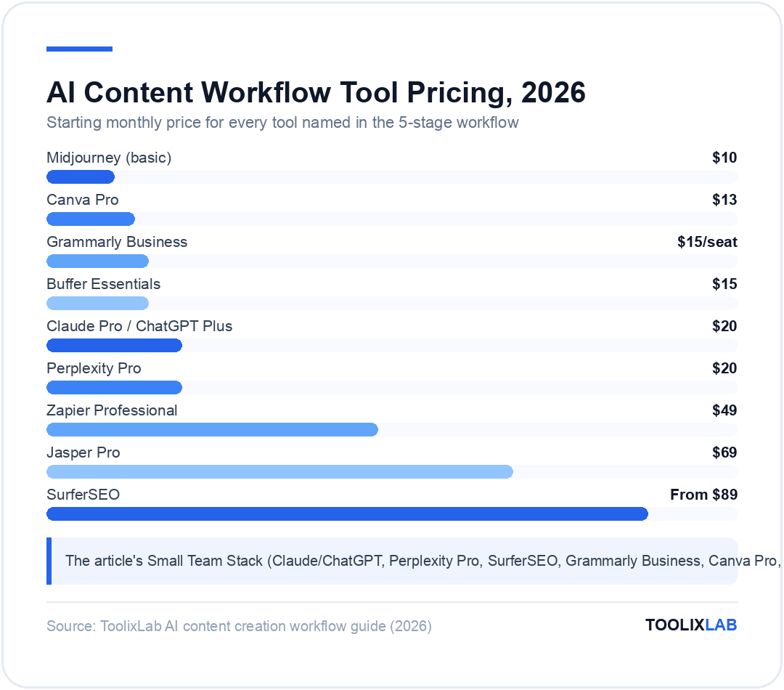Select the 'Jasper Pro' label

click(83, 452)
